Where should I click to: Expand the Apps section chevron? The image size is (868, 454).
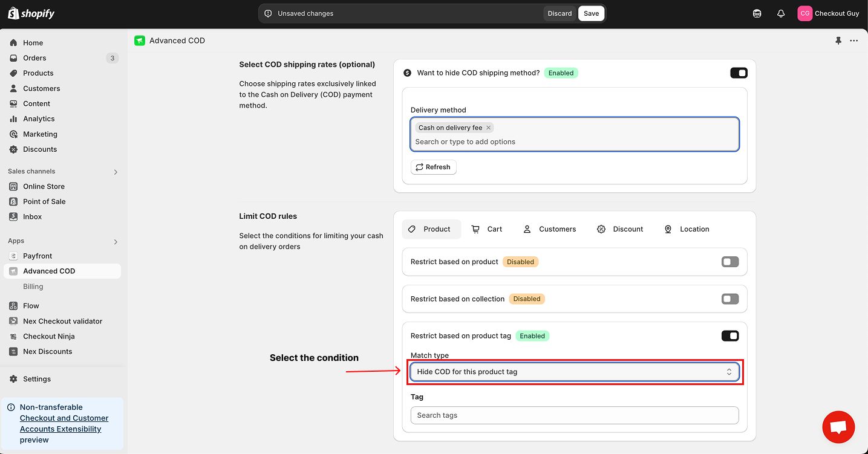[x=116, y=242]
